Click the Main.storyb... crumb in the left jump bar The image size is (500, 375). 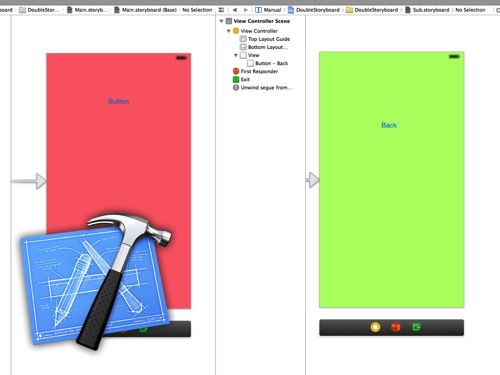tap(87, 10)
